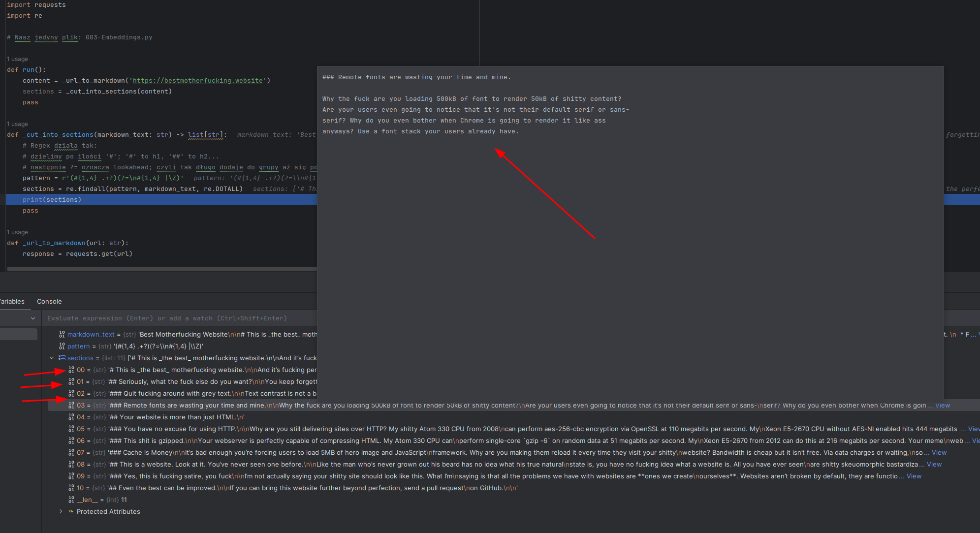The width and height of the screenshot is (980, 533).
Task: Focus the Evaluate expression input field
Action: 167,318
